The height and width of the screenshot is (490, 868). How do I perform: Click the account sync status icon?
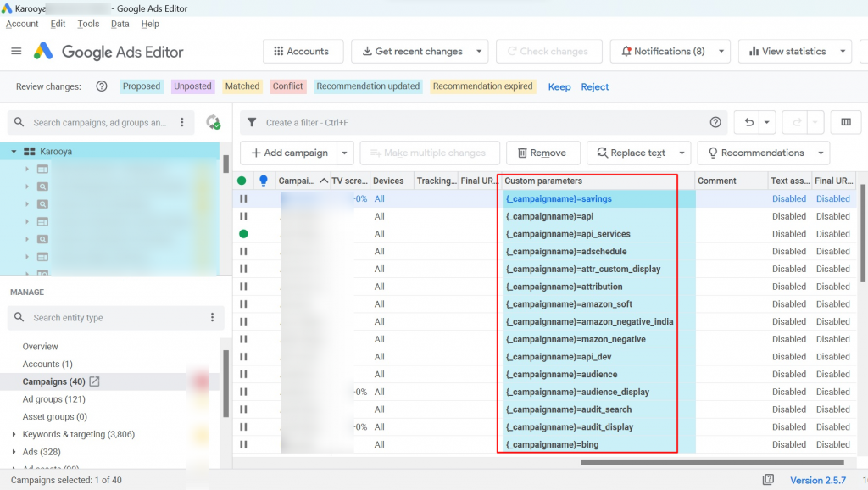(213, 122)
